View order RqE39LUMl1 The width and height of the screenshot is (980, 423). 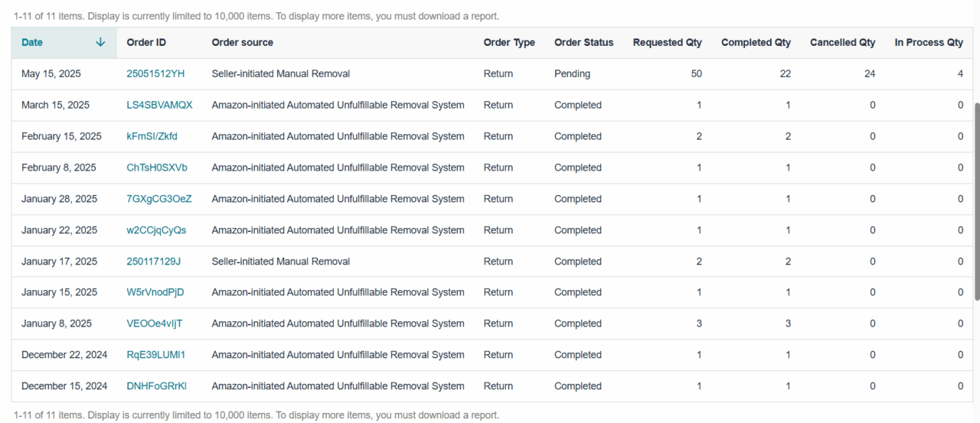[155, 355]
